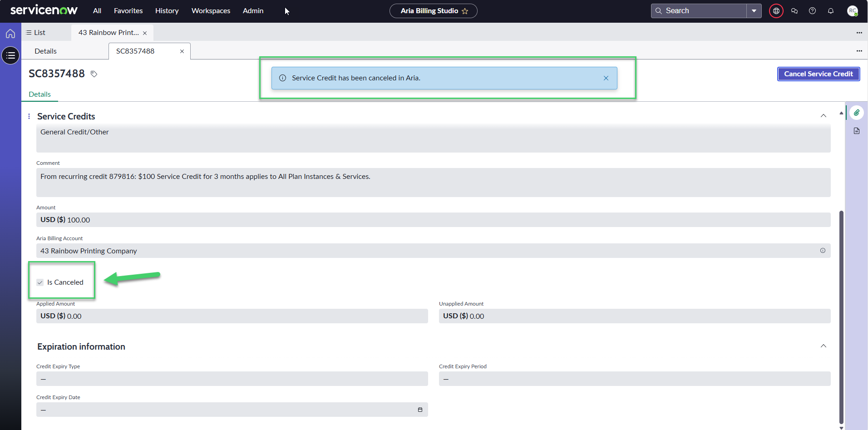Image resolution: width=868 pixels, height=430 pixels.
Task: Dismiss the Service Credit canceled notification
Action: [606, 78]
